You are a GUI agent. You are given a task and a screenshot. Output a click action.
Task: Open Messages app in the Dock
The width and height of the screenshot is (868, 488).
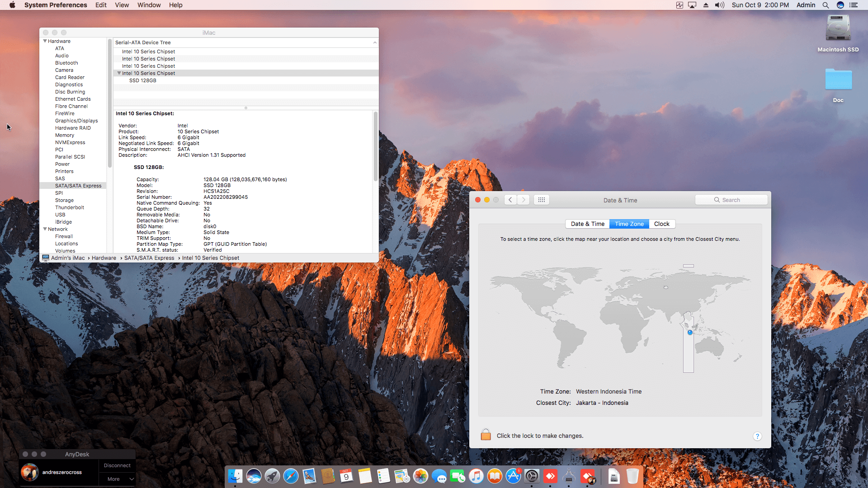439,476
